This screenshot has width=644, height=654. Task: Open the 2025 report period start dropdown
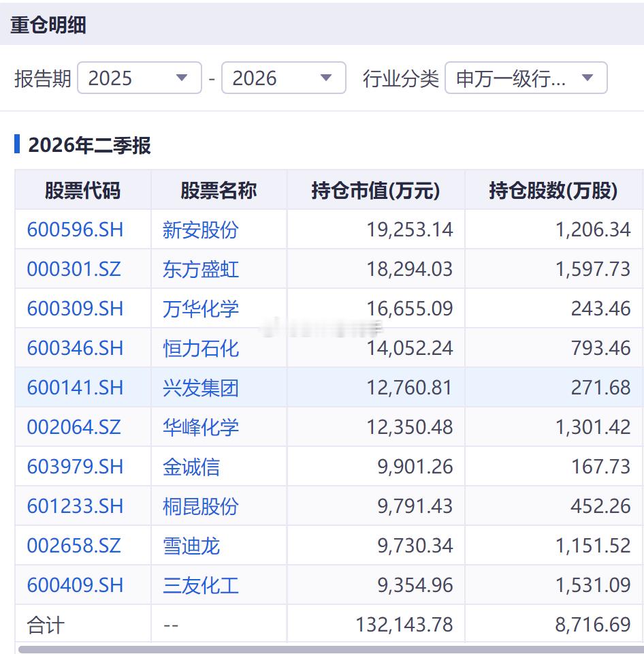click(x=140, y=78)
